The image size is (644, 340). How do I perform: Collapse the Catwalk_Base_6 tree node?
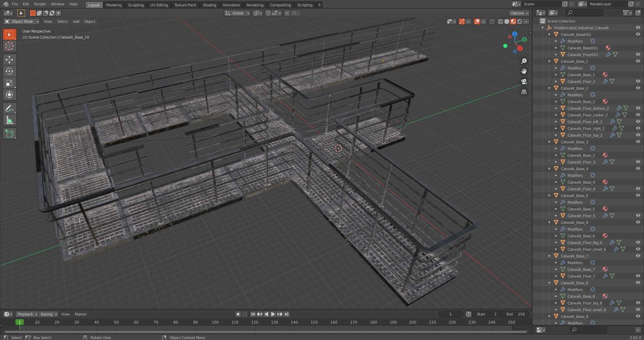point(549,223)
